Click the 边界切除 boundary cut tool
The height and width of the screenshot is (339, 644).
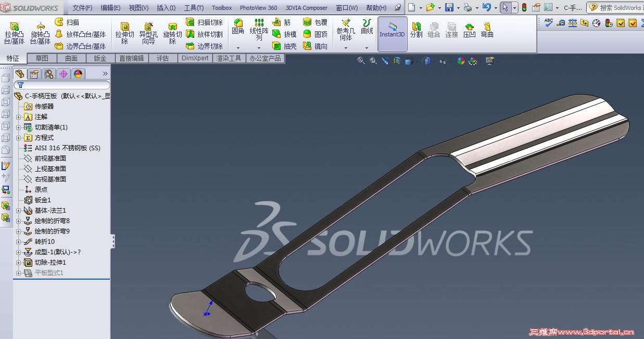(x=204, y=46)
